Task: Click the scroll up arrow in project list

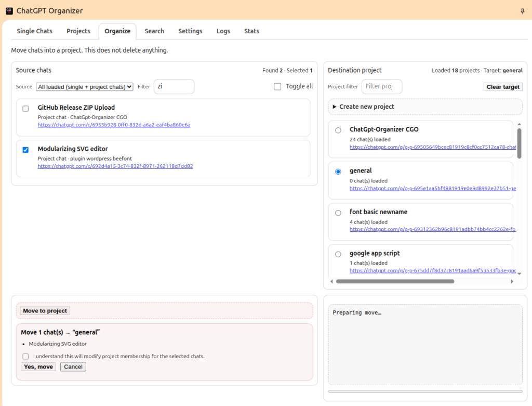Action: point(519,124)
